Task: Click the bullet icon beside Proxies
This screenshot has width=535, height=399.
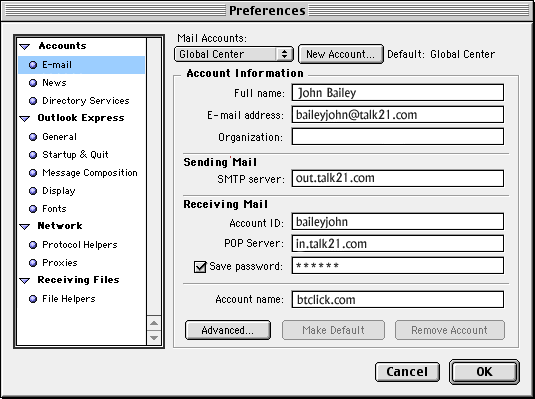Action: pyautogui.click(x=33, y=263)
